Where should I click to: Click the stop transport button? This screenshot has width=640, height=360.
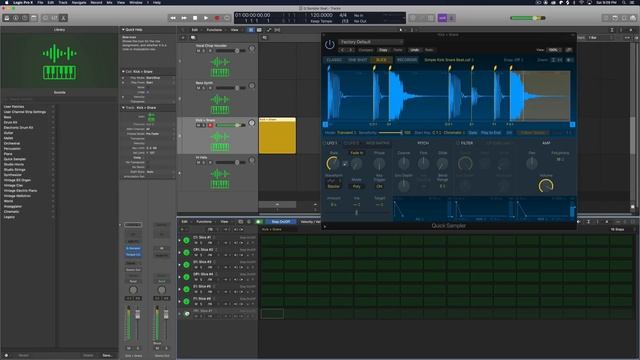point(195,18)
